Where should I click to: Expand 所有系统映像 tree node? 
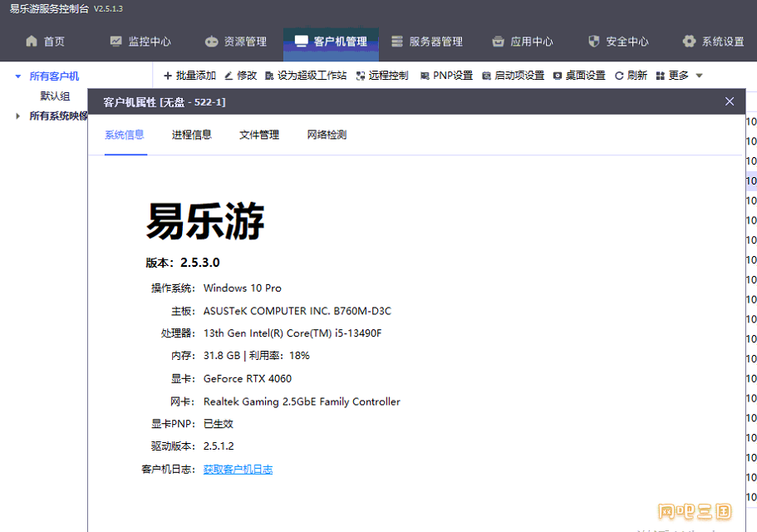click(x=17, y=116)
